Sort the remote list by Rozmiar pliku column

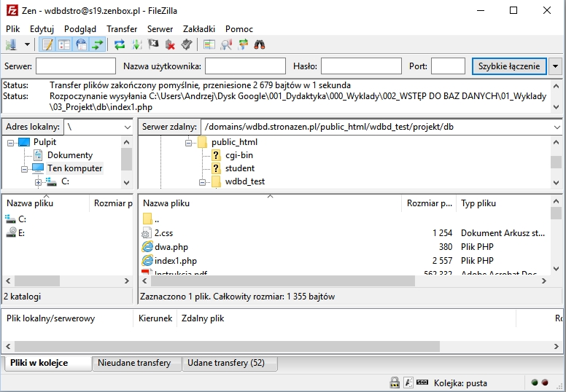click(x=429, y=203)
